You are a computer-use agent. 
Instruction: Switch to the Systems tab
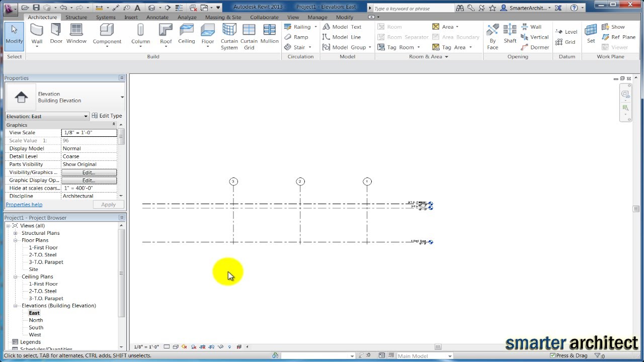[106, 17]
